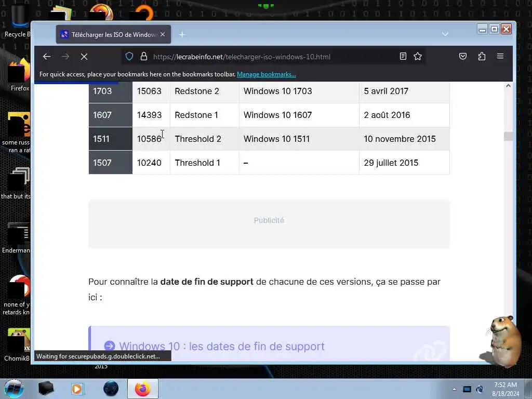Open dark globe taskbar app
532x399 pixels.
tap(111, 389)
